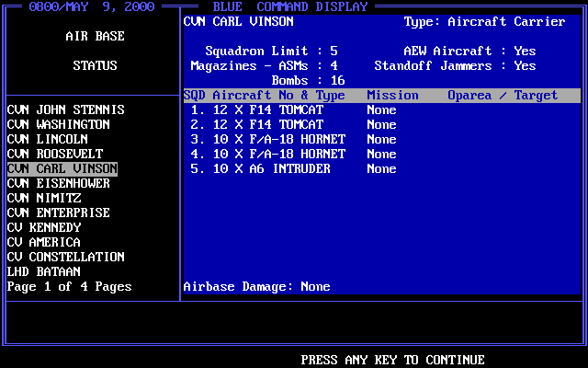Viewport: 588px width, 368px height.
Task: Click the Type: Aircraft Carrier label
Action: 485,21
